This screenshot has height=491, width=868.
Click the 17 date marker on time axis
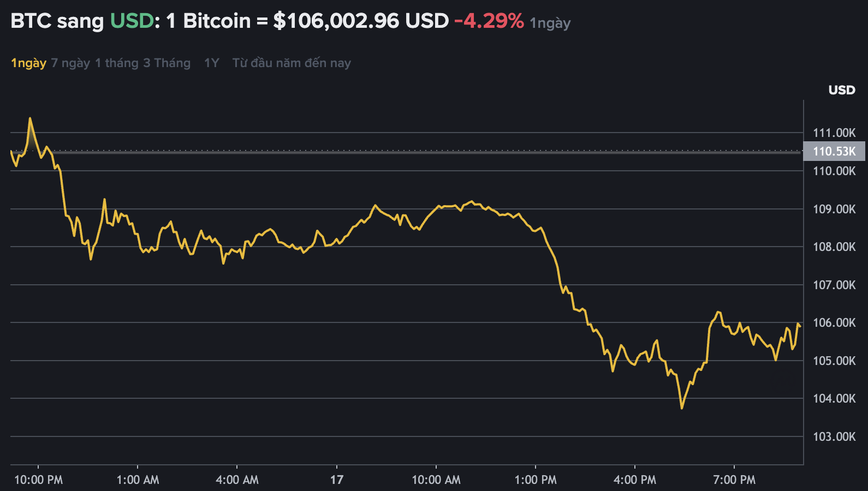337,480
